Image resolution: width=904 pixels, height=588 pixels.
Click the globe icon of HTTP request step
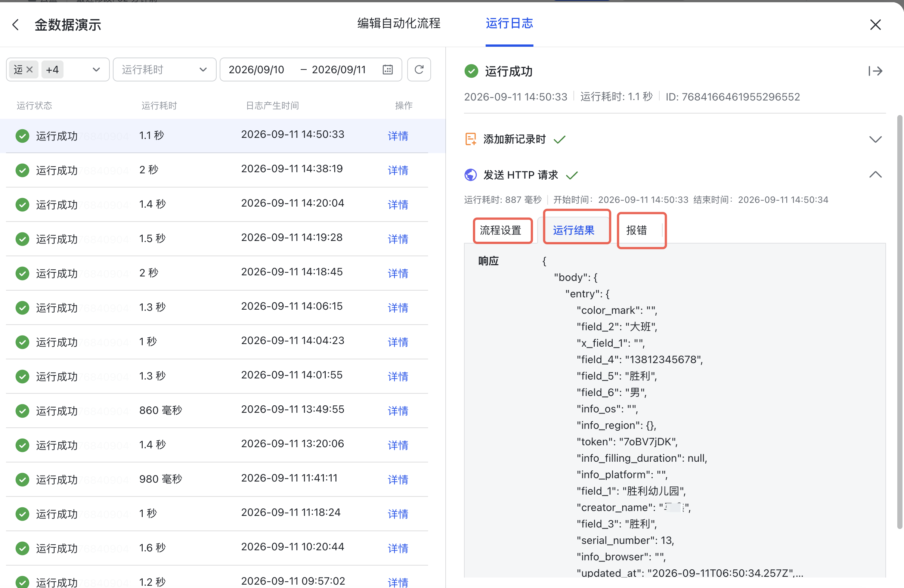pyautogui.click(x=471, y=175)
